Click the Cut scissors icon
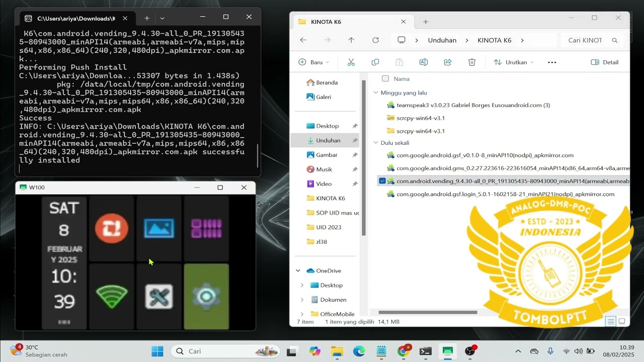Screen dimensions: 644x362 (351, 62)
